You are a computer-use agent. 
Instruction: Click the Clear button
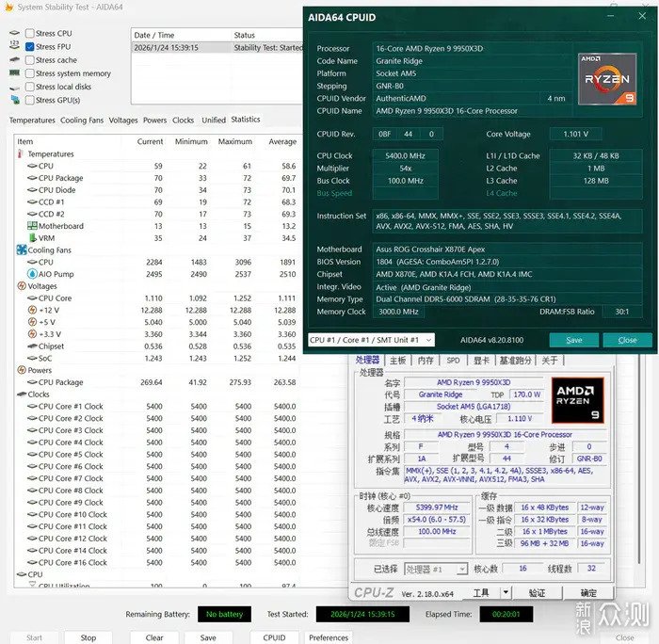pos(154,637)
